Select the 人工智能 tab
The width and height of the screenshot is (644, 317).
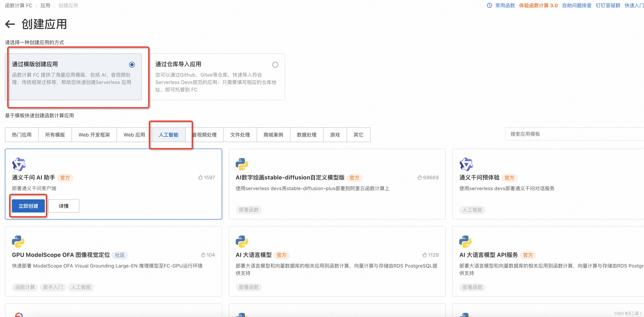pyautogui.click(x=169, y=135)
